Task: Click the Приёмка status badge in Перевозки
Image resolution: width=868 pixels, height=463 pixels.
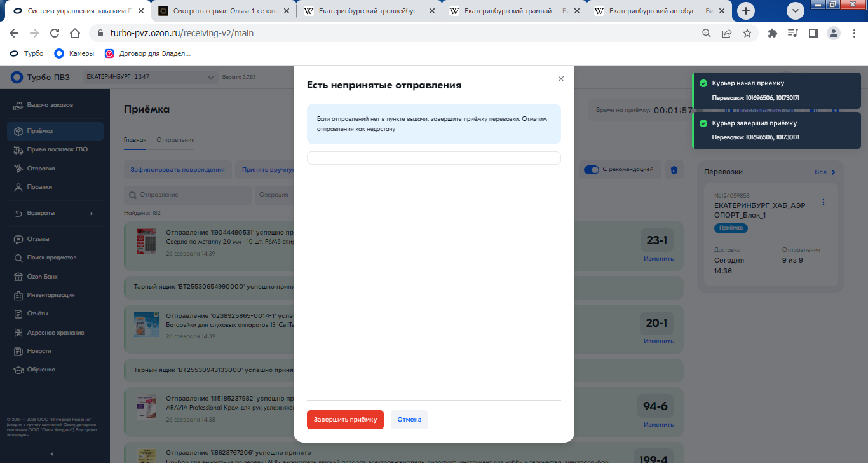Action: (x=731, y=228)
